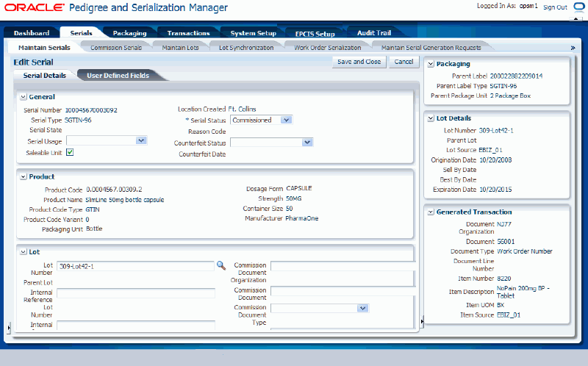Click the lot number search magnifier icon
Image resolution: width=588 pixels, height=366 pixels.
point(221,265)
